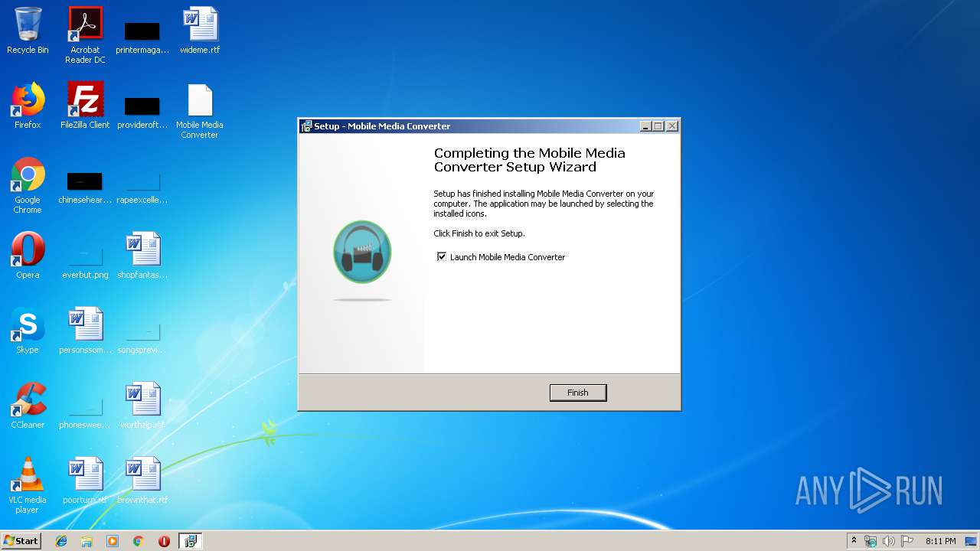
Task: Click the network tray icon
Action: coord(871,541)
